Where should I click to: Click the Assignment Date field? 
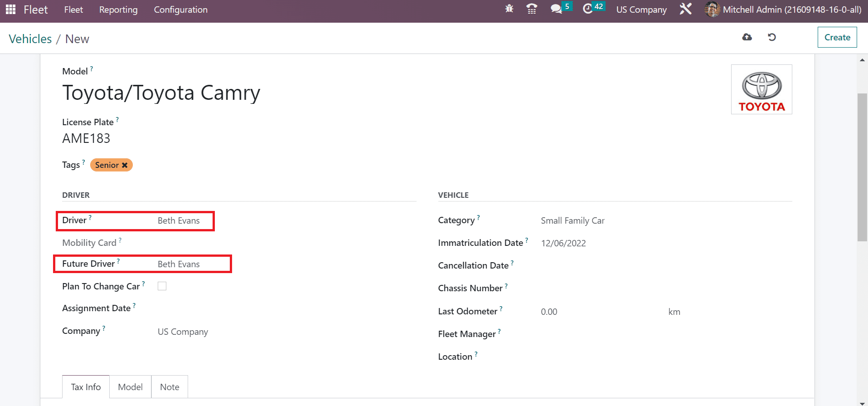pyautogui.click(x=286, y=308)
